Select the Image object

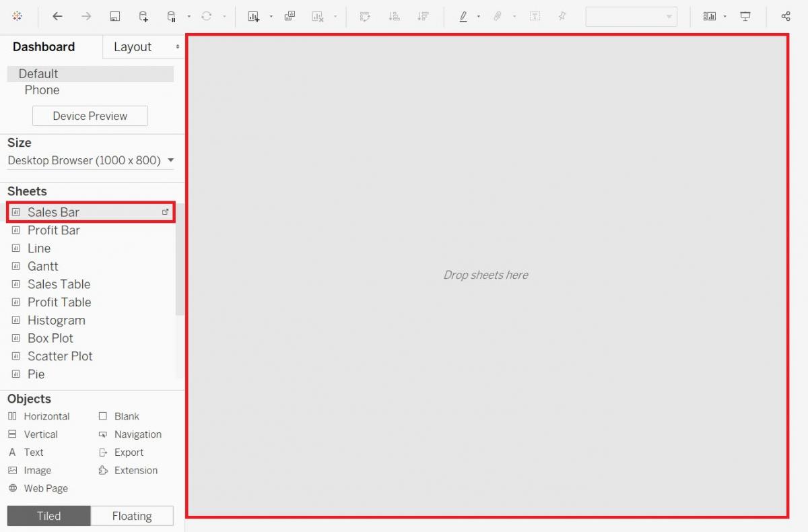point(30,471)
